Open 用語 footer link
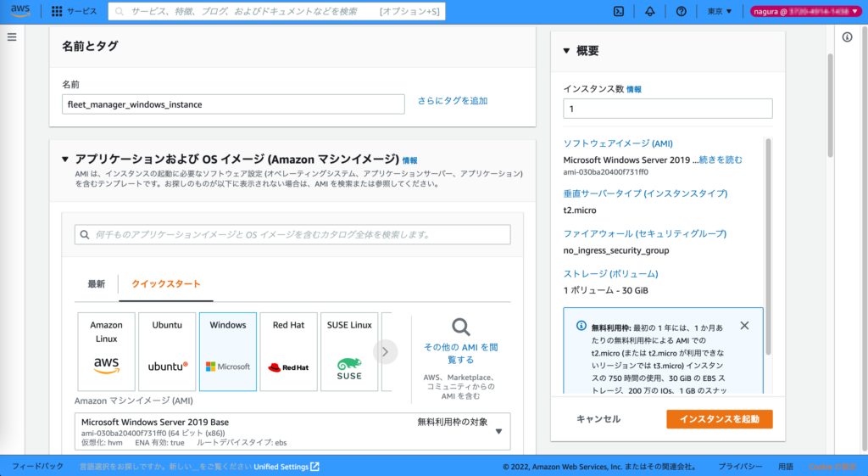 (786, 467)
